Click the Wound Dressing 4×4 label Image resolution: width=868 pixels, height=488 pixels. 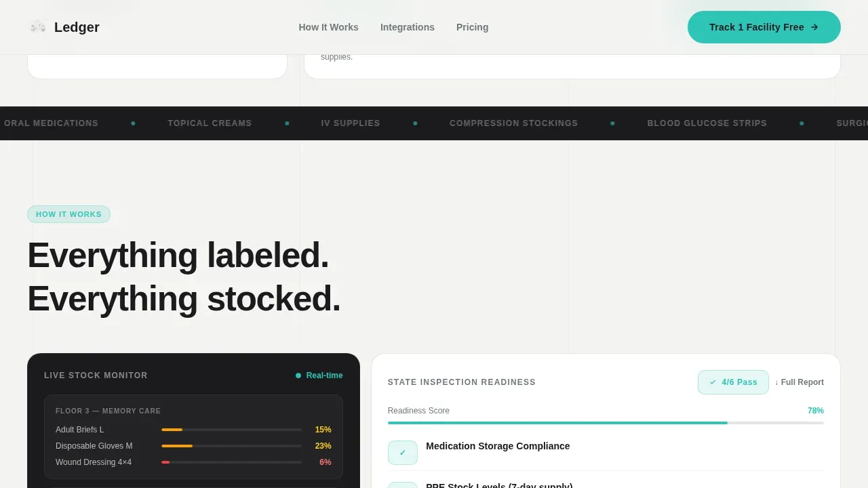tap(94, 462)
